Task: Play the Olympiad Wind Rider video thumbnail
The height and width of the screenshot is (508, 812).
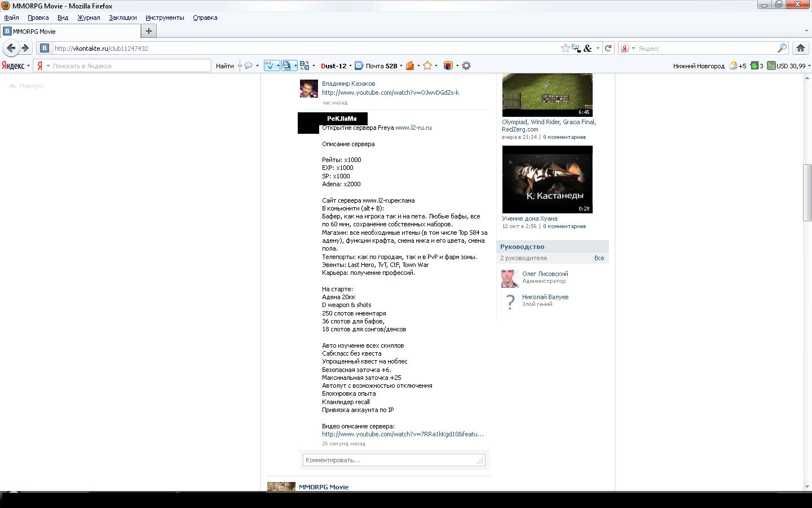Action: 547,95
